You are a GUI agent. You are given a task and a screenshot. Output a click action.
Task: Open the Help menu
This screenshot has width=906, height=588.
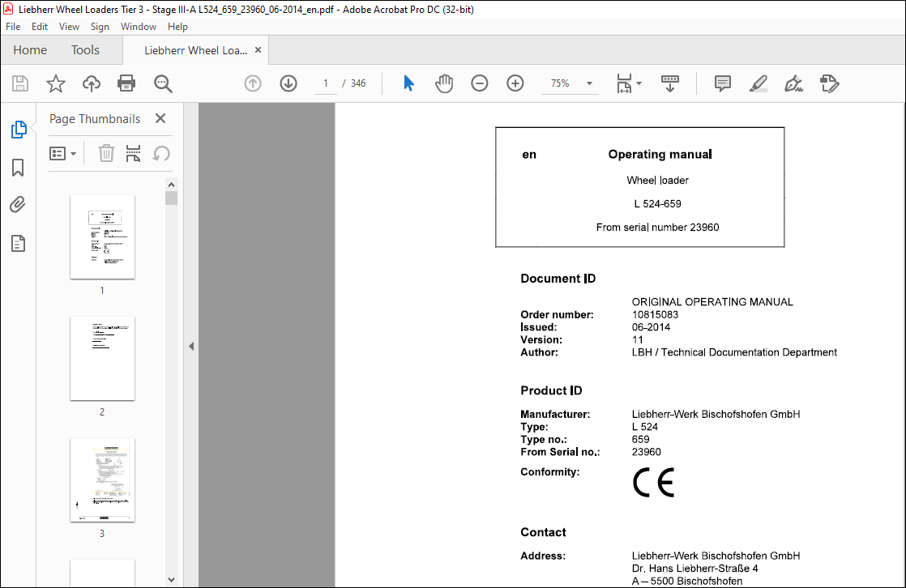[x=177, y=27]
